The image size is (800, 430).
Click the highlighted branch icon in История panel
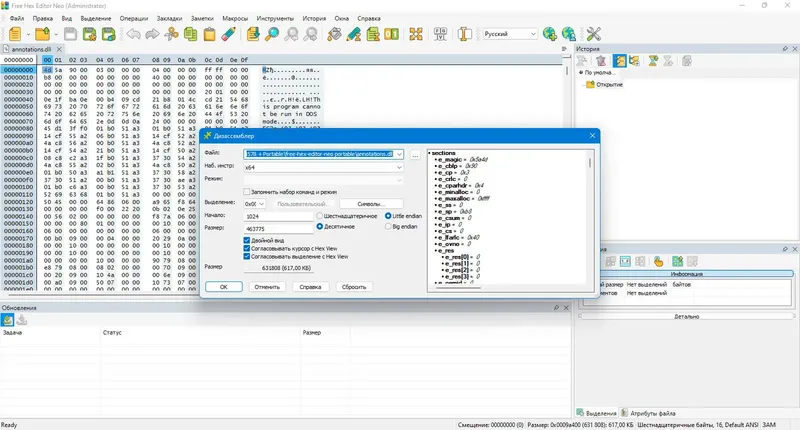(x=619, y=61)
